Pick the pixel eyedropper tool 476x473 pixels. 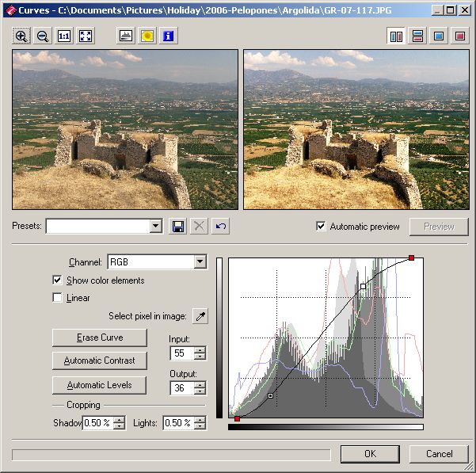[199, 317]
